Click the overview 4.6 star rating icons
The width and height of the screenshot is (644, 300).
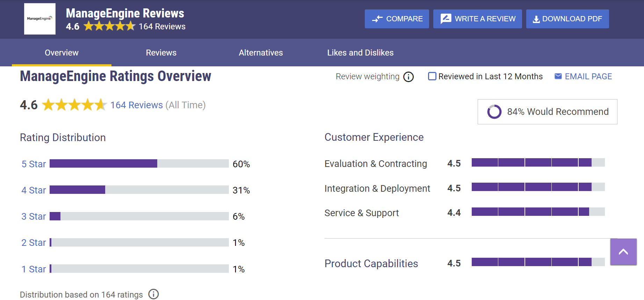[74, 105]
